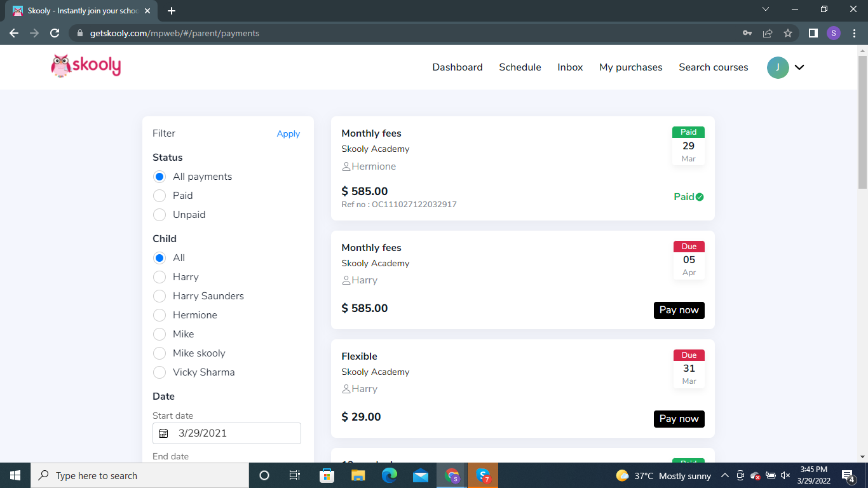Viewport: 868px width, 488px height.
Task: Click the share page icon
Action: [x=768, y=33]
